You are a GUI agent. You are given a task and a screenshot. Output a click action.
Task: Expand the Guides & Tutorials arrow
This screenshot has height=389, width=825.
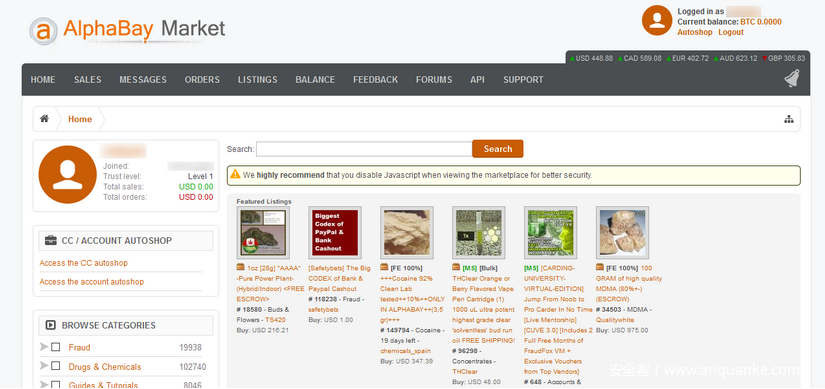(x=44, y=385)
